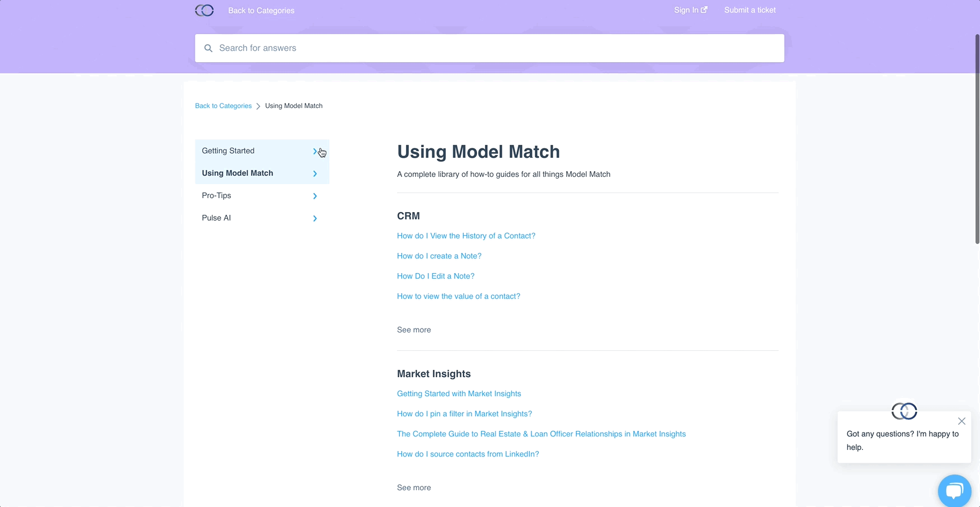Click the breadcrumb chevron separator
This screenshot has width=980, height=507.
(258, 106)
